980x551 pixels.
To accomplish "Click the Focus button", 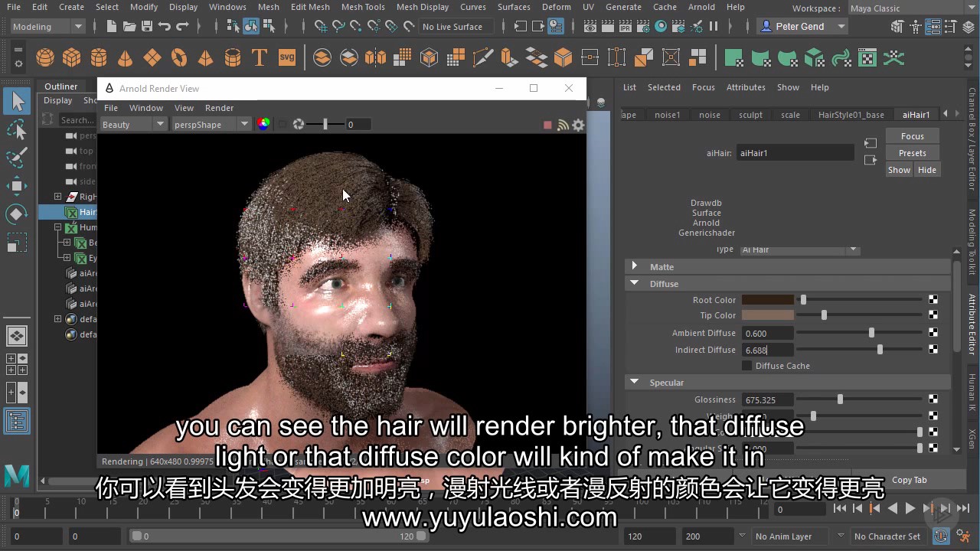I will click(x=913, y=136).
